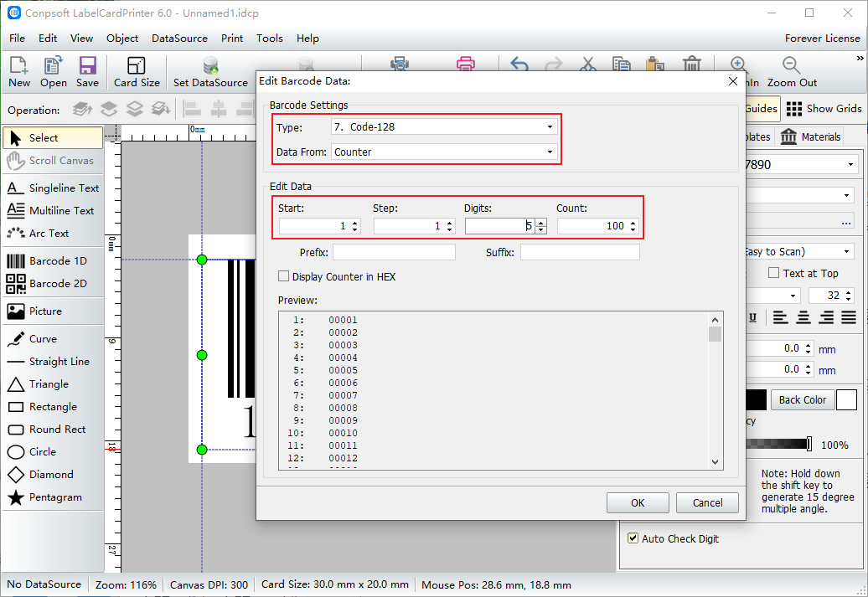This screenshot has width=868, height=597.
Task: Open the Materials panel tab
Action: pyautogui.click(x=811, y=136)
